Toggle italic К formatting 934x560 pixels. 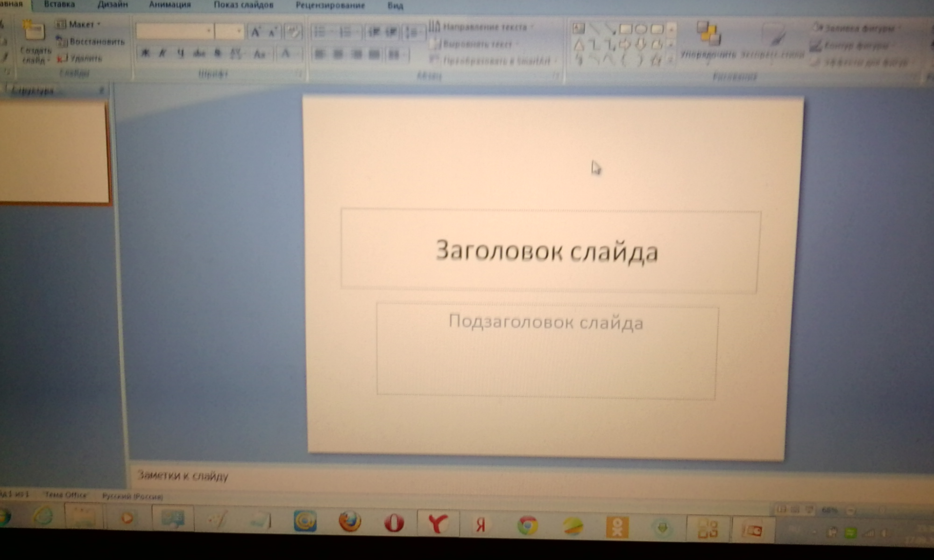[x=163, y=53]
